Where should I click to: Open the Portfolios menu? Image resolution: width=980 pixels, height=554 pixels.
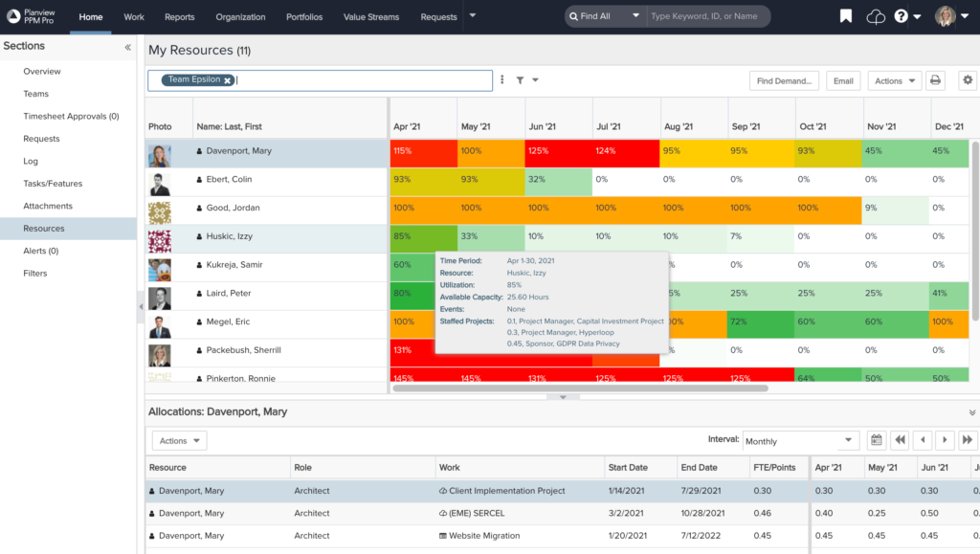304,17
